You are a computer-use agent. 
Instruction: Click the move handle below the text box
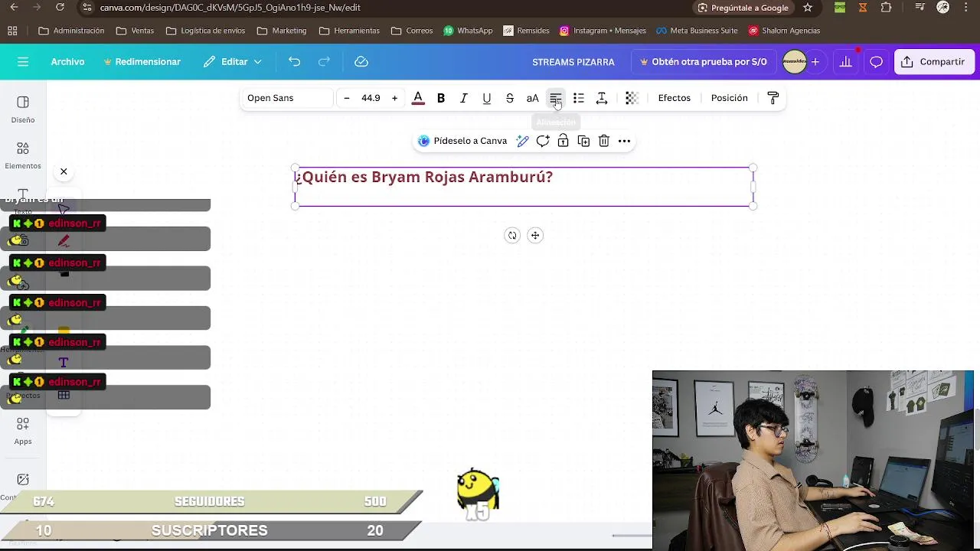click(x=535, y=236)
